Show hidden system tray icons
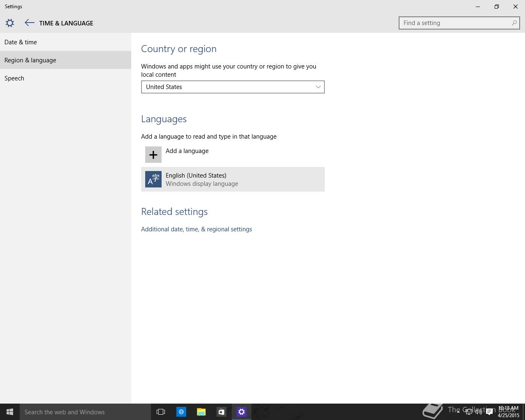Viewport: 525px width, 420px height. (458, 412)
